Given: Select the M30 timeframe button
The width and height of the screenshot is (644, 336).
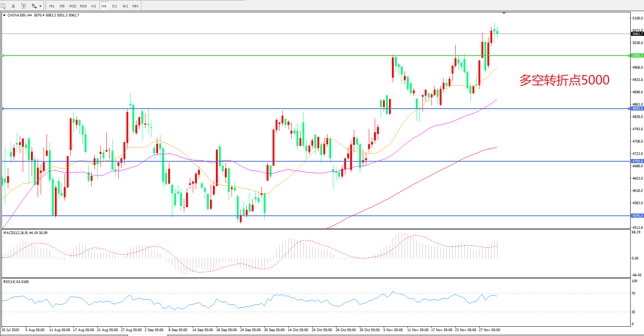Looking at the screenshot, I should click(83, 6).
